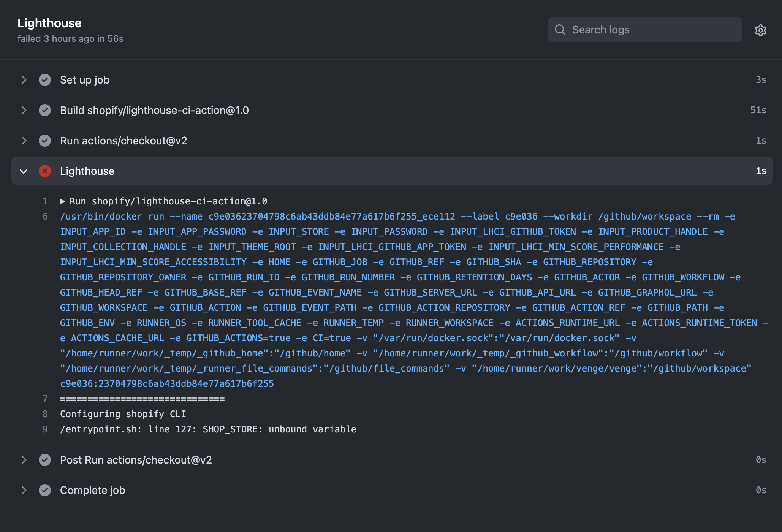
Task: Expand the Run actions/checkout@v2 step
Action: point(24,141)
